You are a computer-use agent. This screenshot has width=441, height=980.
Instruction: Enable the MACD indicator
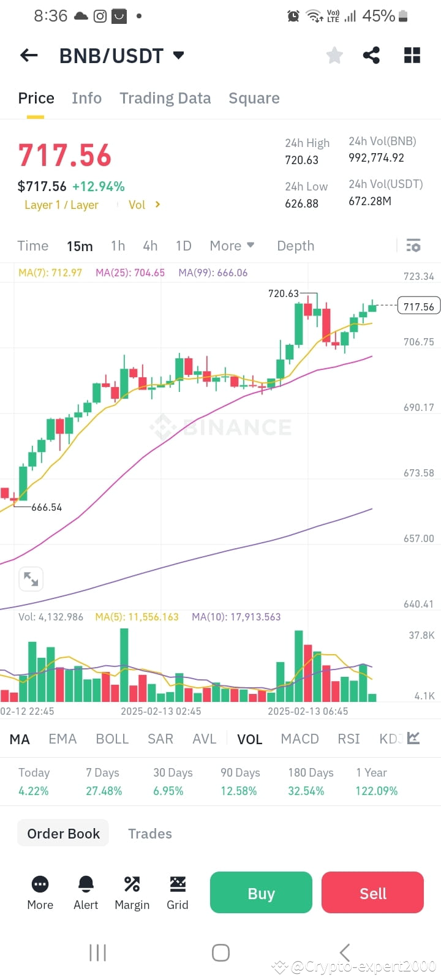click(300, 739)
